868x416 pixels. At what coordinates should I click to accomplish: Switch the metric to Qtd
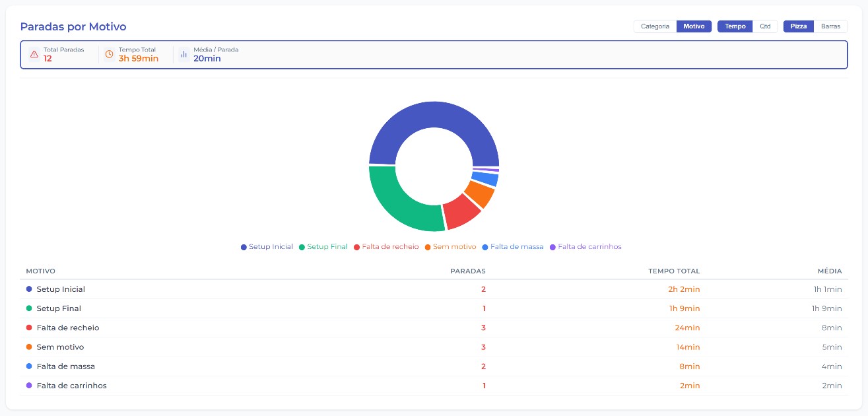pos(765,26)
